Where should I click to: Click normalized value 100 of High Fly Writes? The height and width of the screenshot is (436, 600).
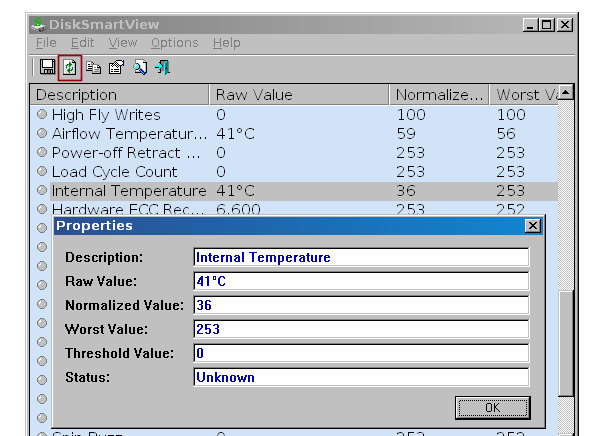click(x=411, y=114)
